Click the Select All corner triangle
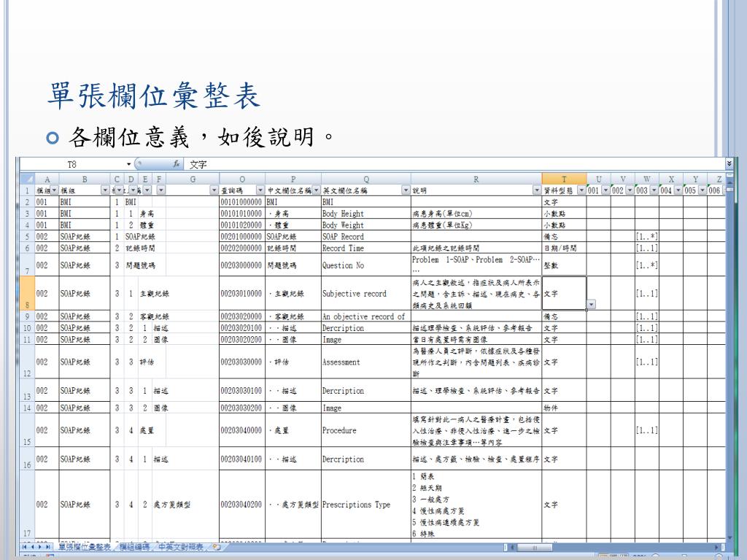The height and width of the screenshot is (560, 747). coord(28,179)
